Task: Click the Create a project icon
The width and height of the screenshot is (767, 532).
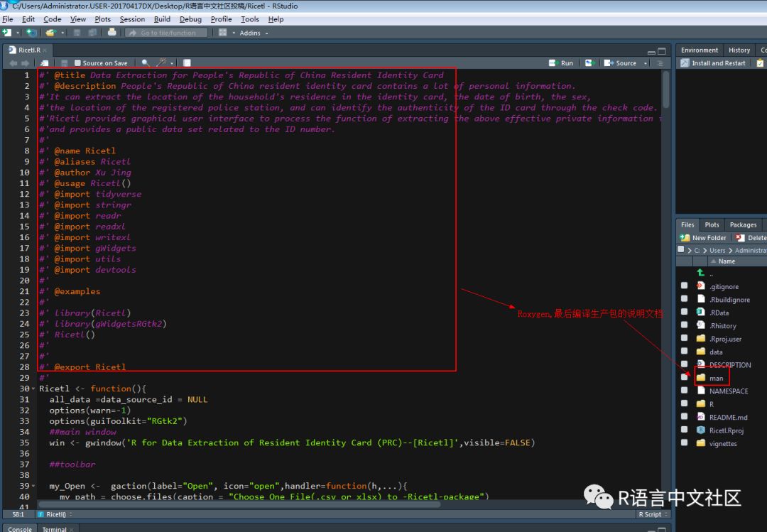Action: 31,33
